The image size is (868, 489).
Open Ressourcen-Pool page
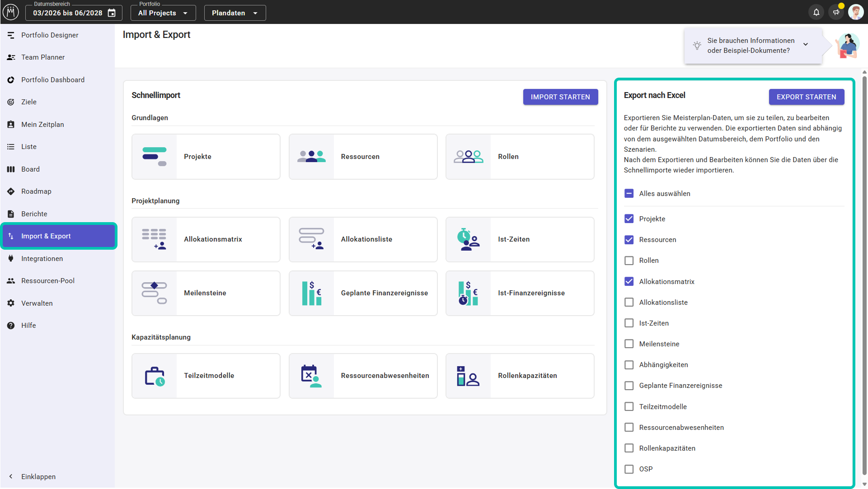[x=57, y=281]
